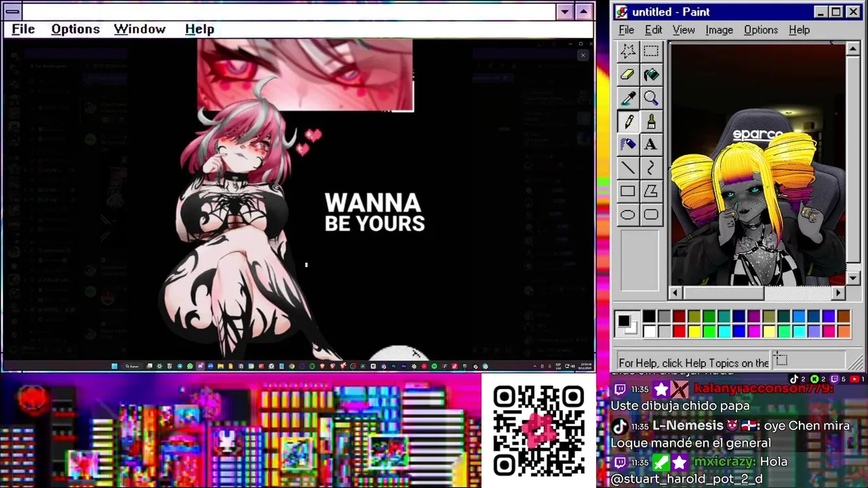Select the Free-Form Select tool in Paint
Screen dimensions: 868x488
pos(628,52)
